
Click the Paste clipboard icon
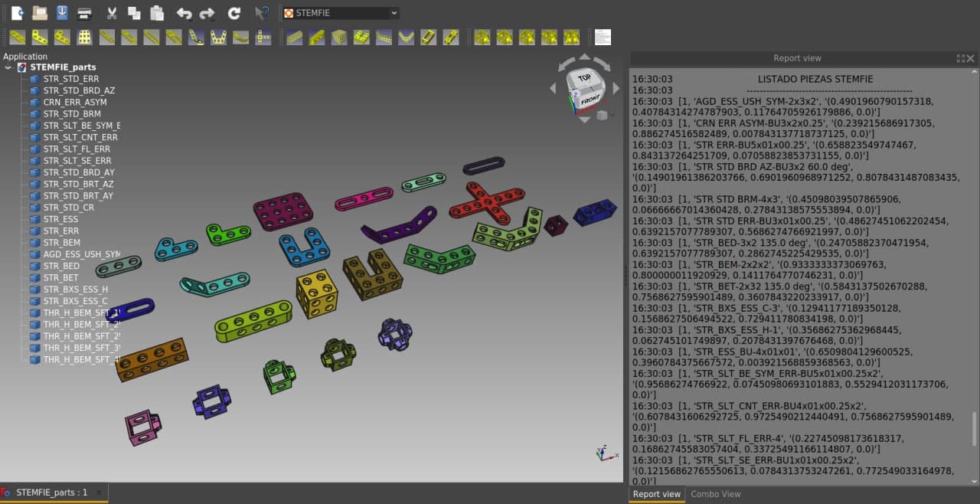pyautogui.click(x=157, y=13)
